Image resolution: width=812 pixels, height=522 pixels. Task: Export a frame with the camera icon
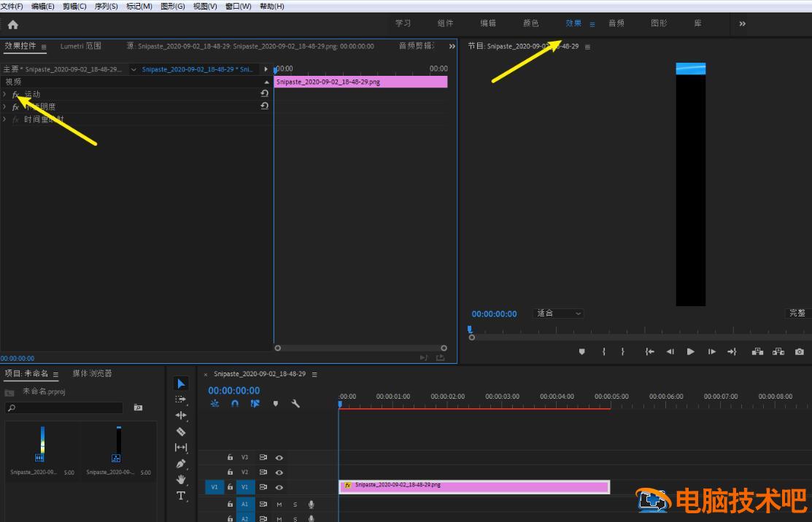tap(800, 352)
